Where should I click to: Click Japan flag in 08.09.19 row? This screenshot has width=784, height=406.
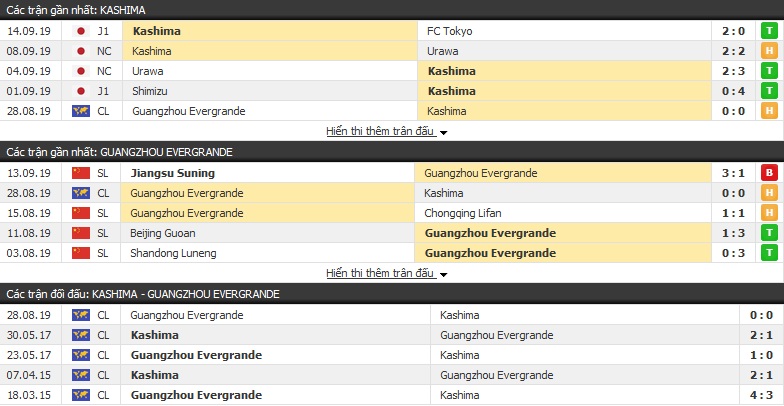click(x=80, y=51)
